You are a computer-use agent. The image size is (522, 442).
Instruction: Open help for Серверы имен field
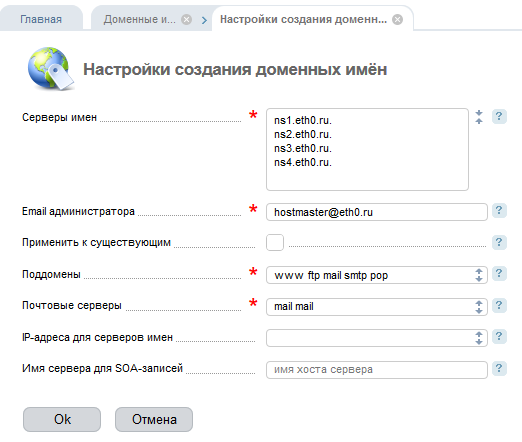point(499,117)
